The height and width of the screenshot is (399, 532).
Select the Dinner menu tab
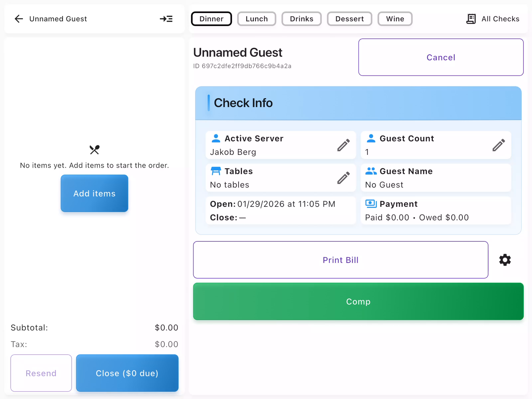pyautogui.click(x=211, y=19)
